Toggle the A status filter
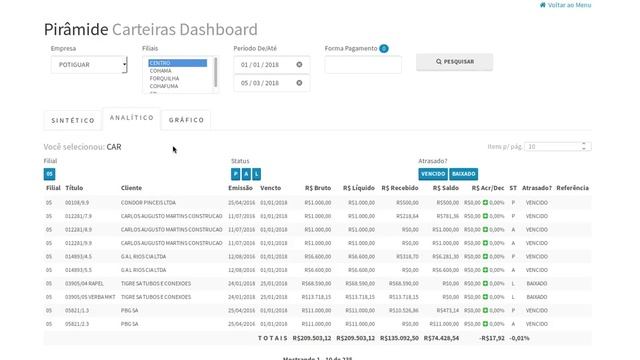This screenshot has height=360, width=640. 246,174
